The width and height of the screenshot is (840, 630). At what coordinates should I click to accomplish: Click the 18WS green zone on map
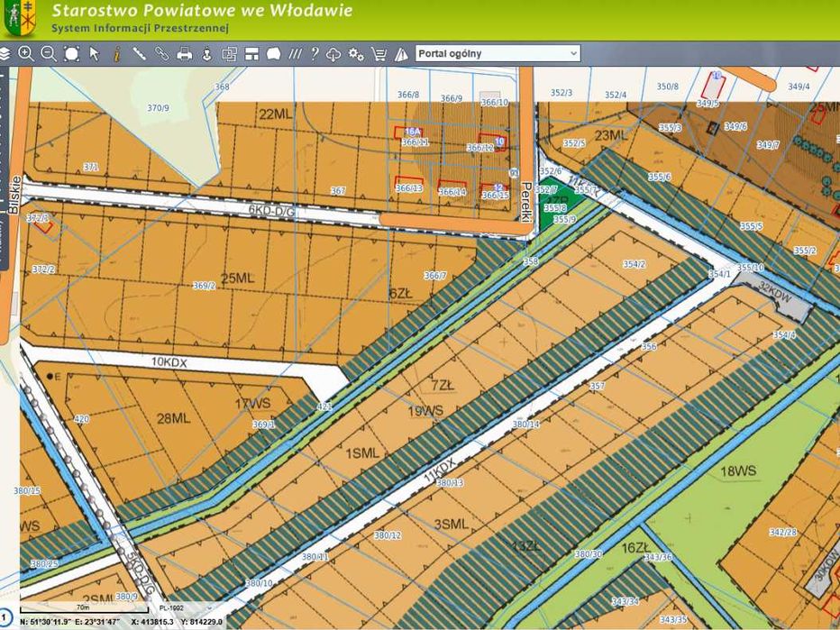(738, 470)
